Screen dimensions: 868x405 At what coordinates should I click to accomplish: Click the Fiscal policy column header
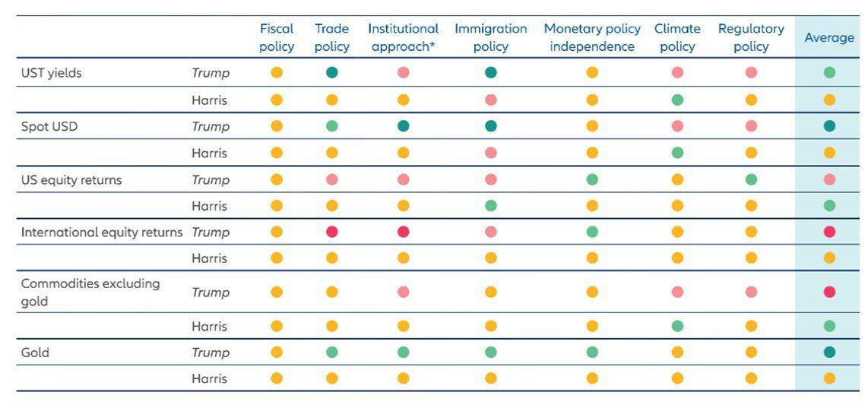277,37
